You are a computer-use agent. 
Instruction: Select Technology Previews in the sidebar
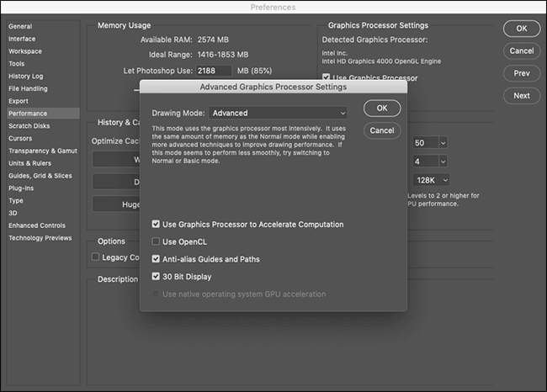click(x=40, y=238)
